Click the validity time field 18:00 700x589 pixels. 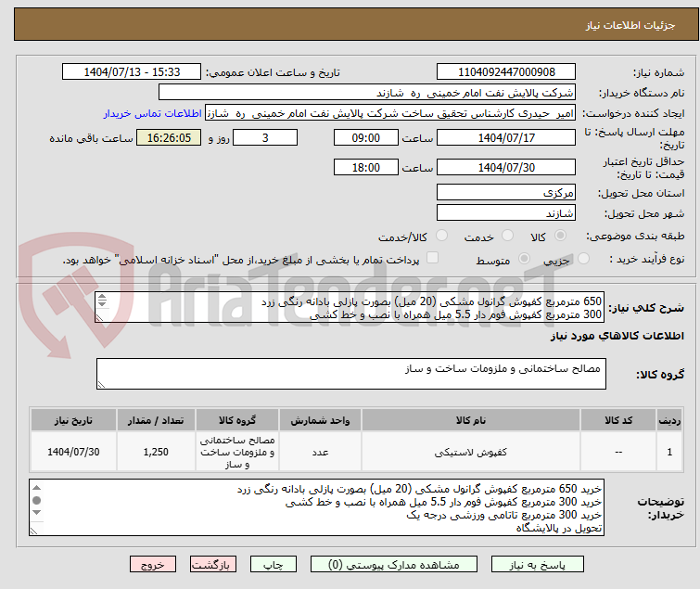click(366, 168)
